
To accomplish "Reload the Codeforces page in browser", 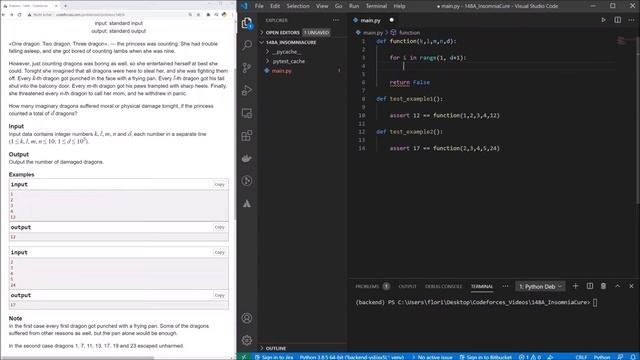I will coord(19,15).
